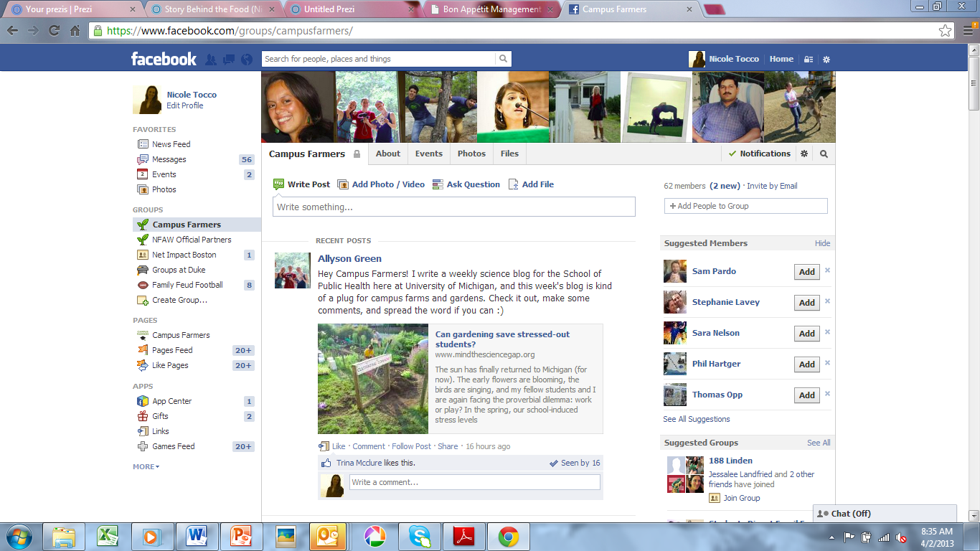Switch to Files tab
The image size is (980, 551).
click(509, 154)
